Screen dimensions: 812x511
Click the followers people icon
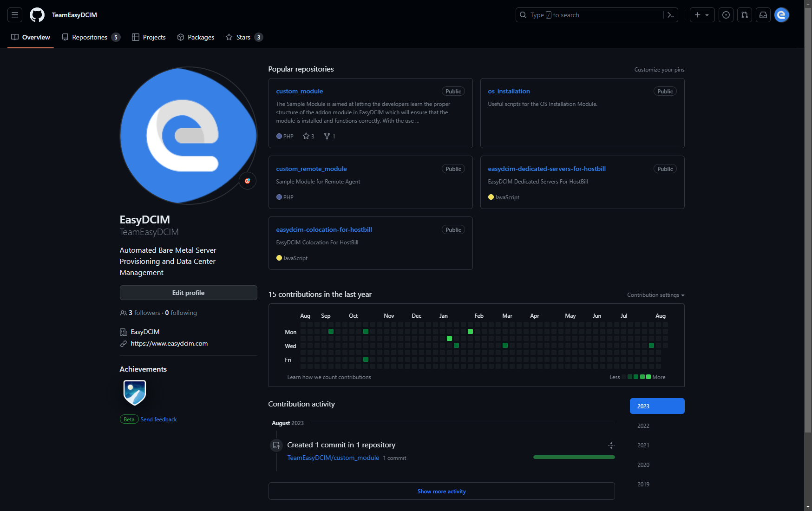(124, 313)
